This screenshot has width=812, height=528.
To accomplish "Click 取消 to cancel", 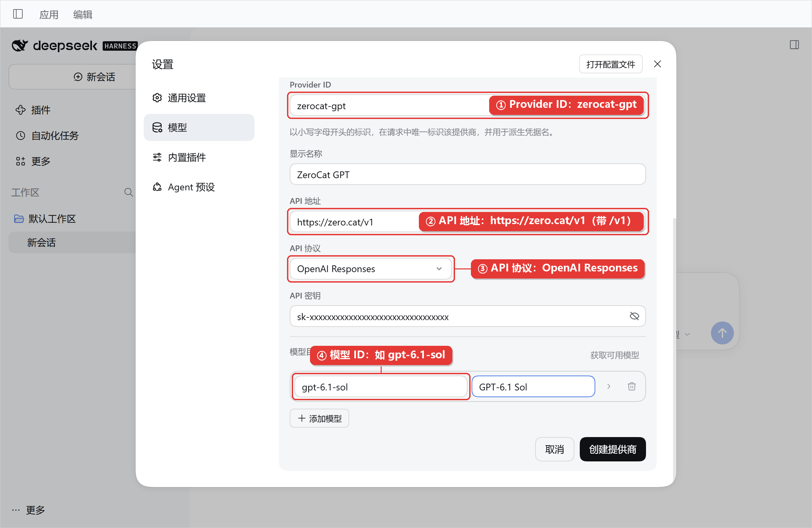I will (x=554, y=449).
